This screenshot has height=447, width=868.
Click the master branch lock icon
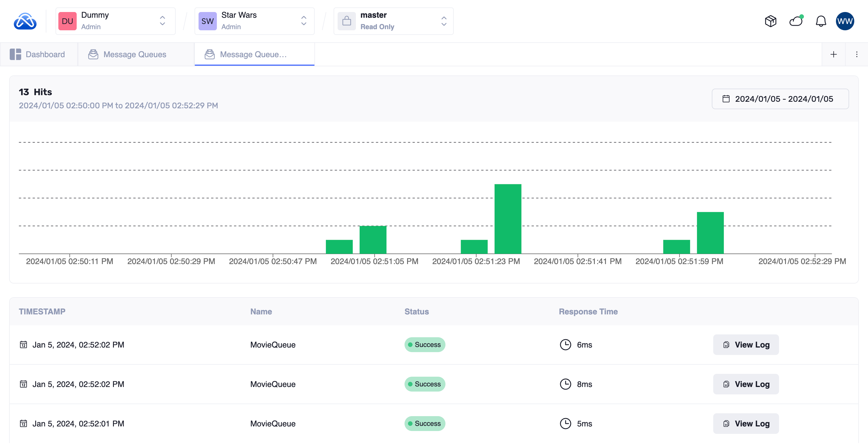click(x=346, y=21)
